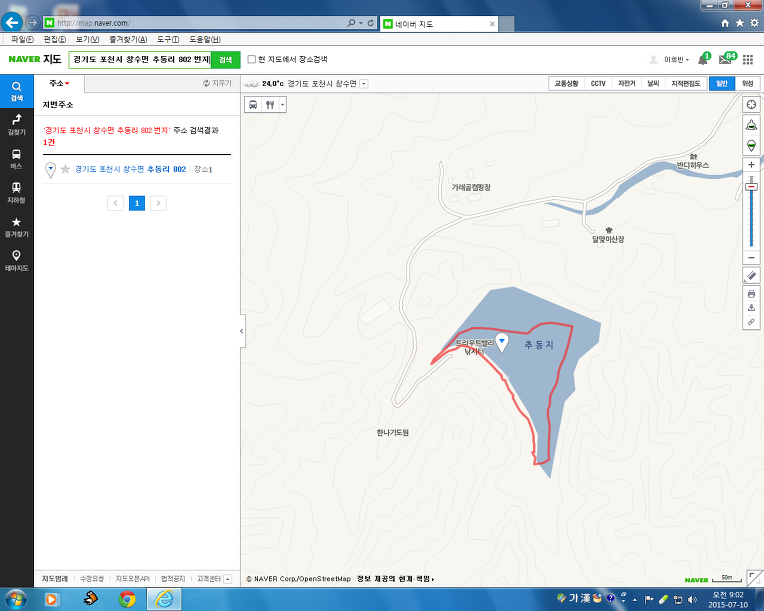Copy map URL with link icon
764x611 pixels.
751,322
